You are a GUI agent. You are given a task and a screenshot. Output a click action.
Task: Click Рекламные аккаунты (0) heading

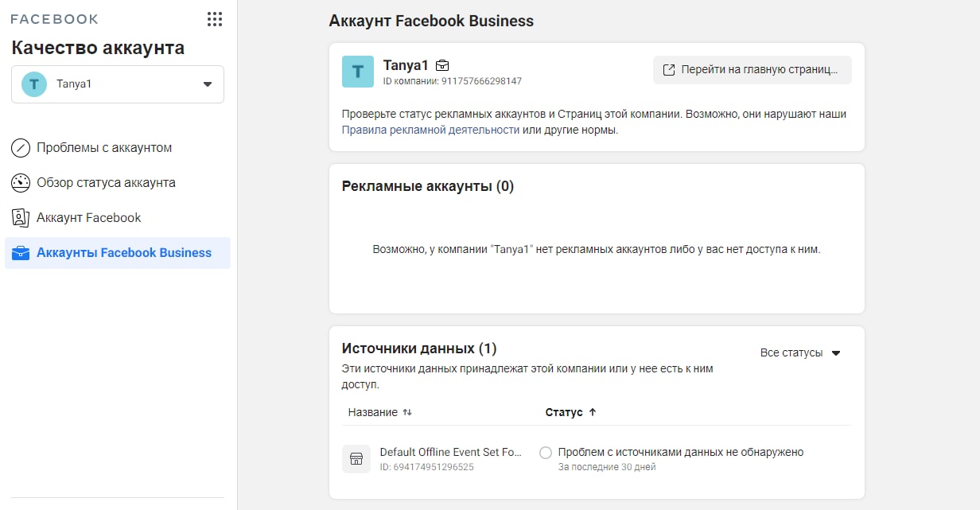point(428,186)
